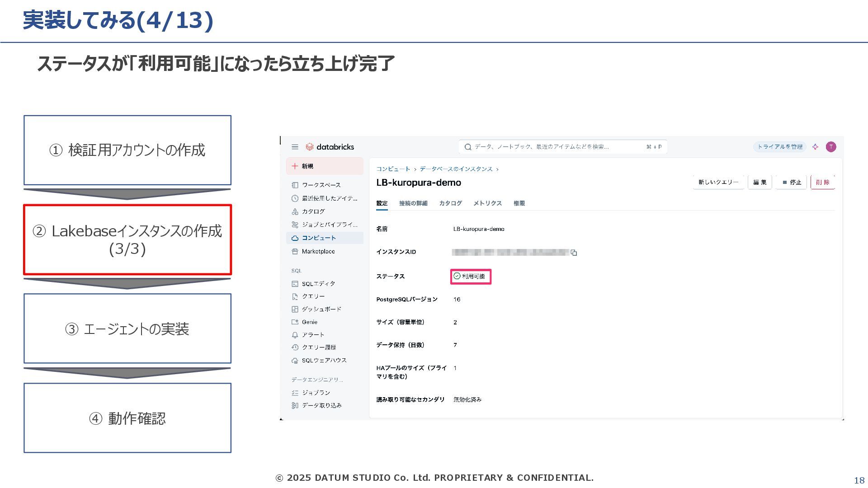868x488 pixels.
Task: Click the ① 検証用アカウントの作成 step box
Action: click(x=127, y=150)
